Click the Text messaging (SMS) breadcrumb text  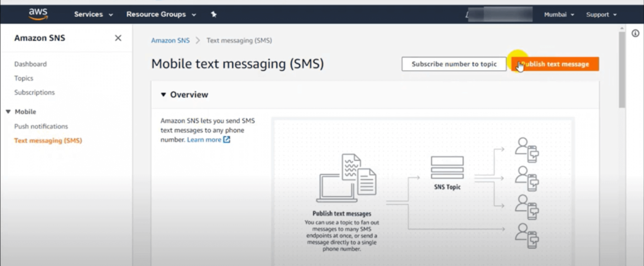tap(239, 40)
